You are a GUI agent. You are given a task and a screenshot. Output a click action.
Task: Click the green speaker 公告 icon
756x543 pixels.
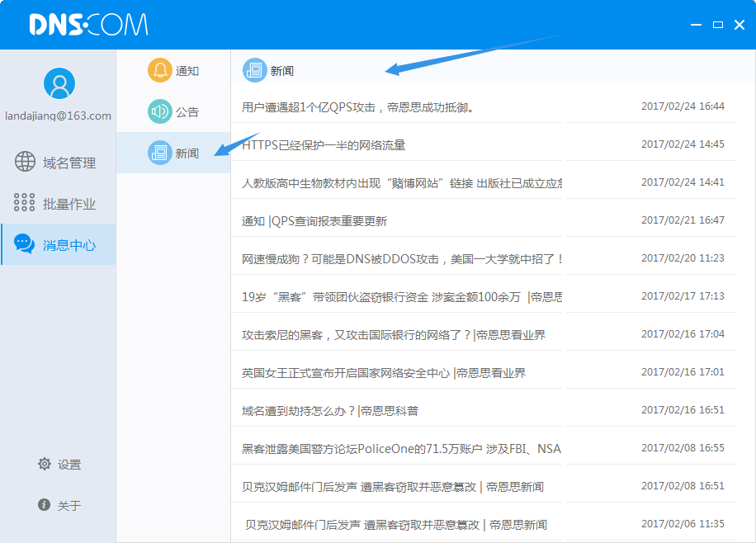click(x=159, y=111)
